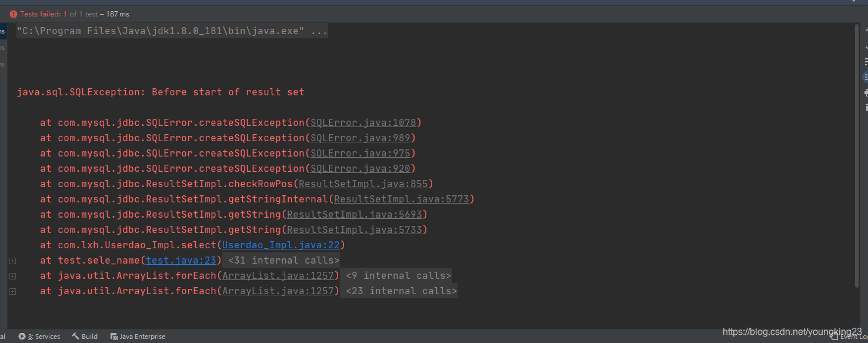Viewport: 868px width, 343px height.
Task: Expand the 31 internal calls at test.sele_name
Action: click(x=12, y=261)
